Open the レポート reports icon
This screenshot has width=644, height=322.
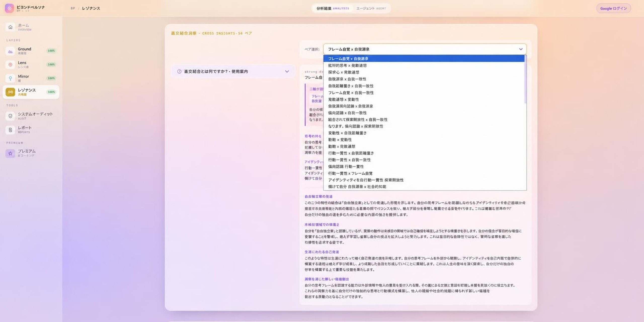(x=10, y=130)
